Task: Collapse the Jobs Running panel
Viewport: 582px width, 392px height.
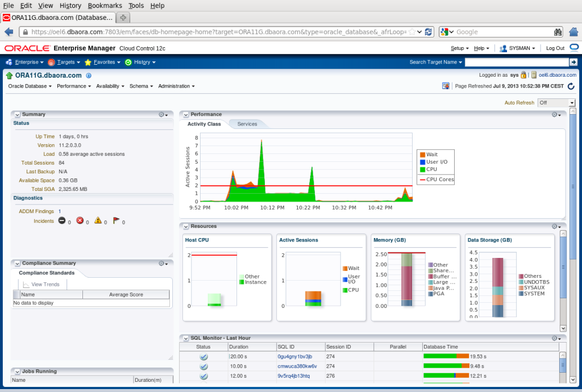Action: 18,371
